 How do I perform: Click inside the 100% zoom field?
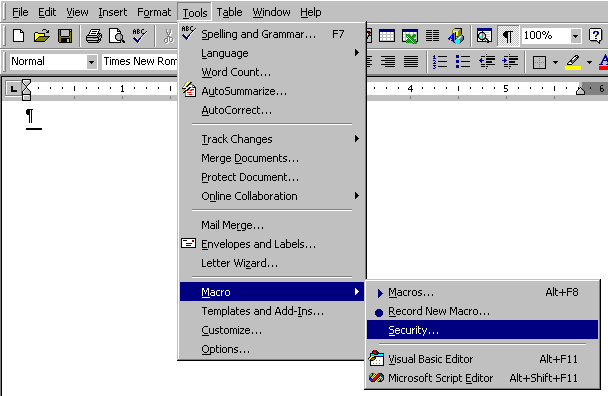click(546, 36)
